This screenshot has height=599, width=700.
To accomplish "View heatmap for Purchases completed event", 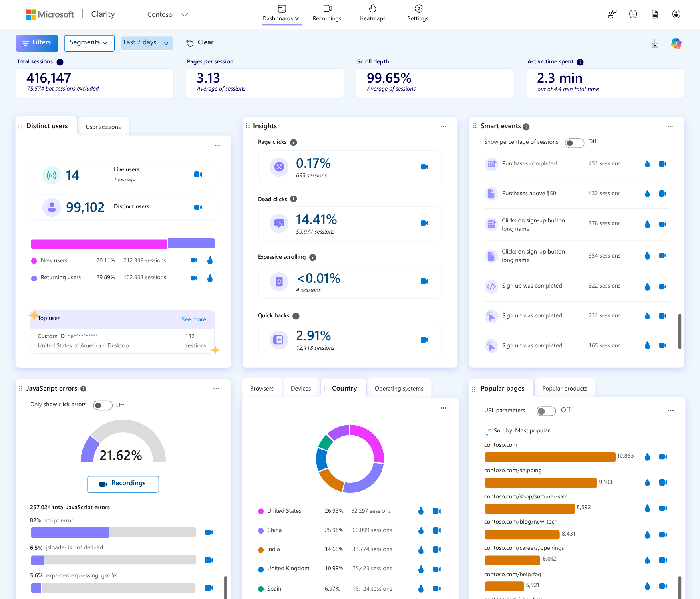I will [x=647, y=164].
